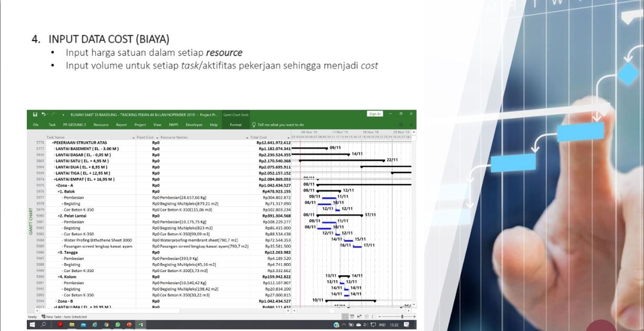Click the New Tasks : Auto Scheduled status
The image size is (644, 331).
coord(64,317)
